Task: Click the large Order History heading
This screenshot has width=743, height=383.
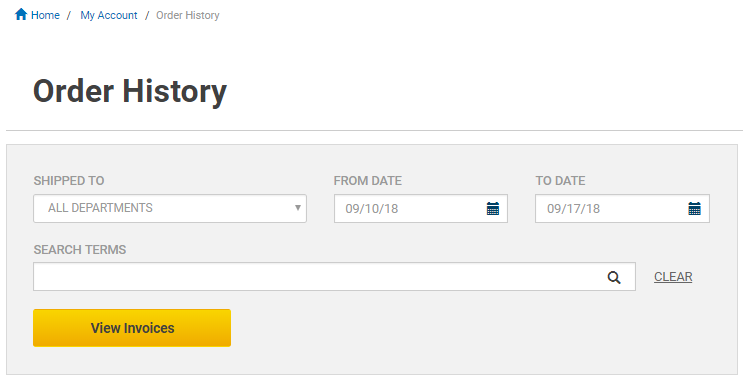Action: coord(130,91)
